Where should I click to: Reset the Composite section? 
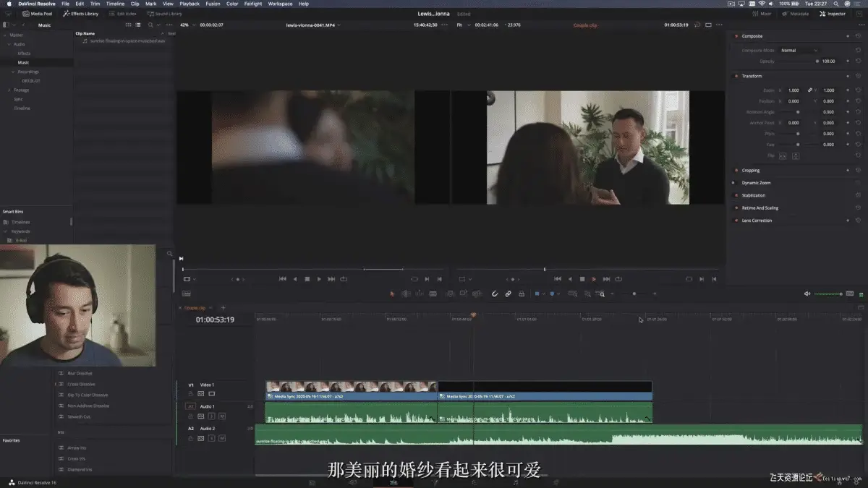[858, 36]
